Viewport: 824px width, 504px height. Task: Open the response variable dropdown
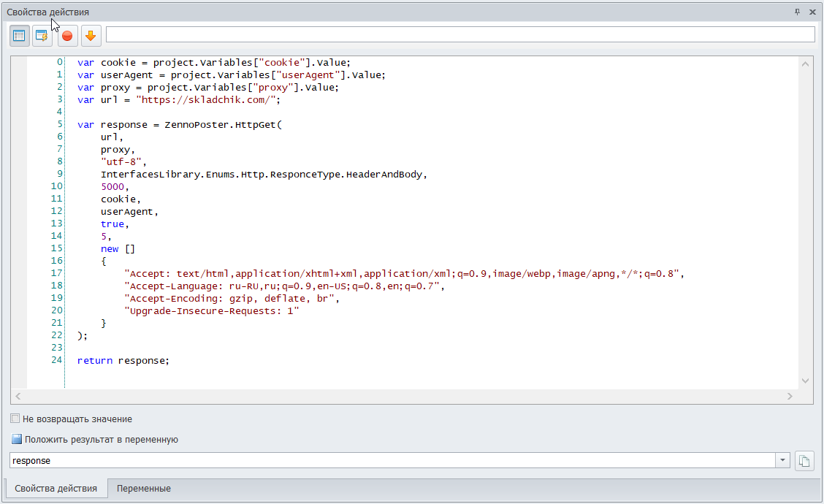[782, 460]
